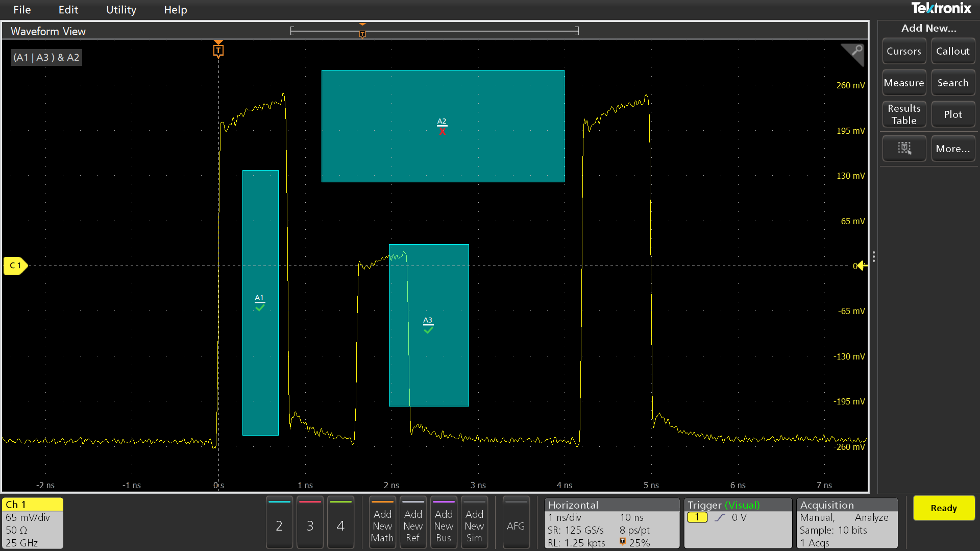The height and width of the screenshot is (551, 980).
Task: Select the zoom box icon
Action: (904, 149)
